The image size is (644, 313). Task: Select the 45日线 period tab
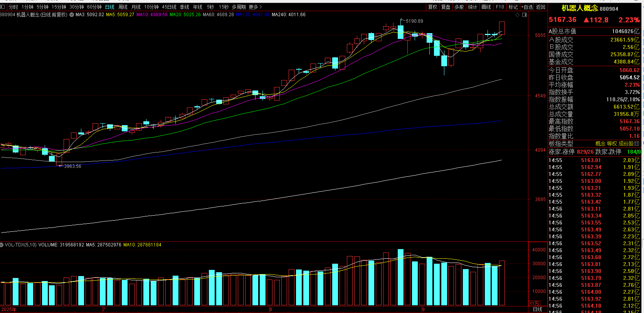pos(169,7)
